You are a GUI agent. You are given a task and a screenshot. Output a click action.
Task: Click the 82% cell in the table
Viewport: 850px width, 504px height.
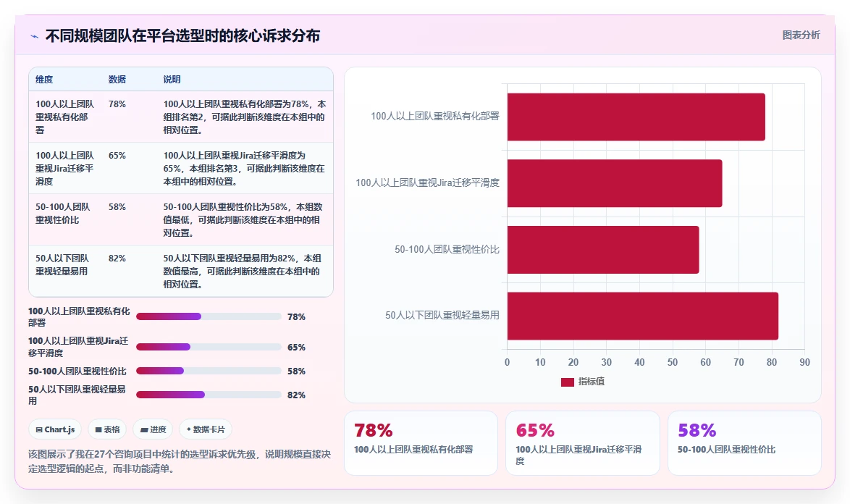(x=117, y=259)
